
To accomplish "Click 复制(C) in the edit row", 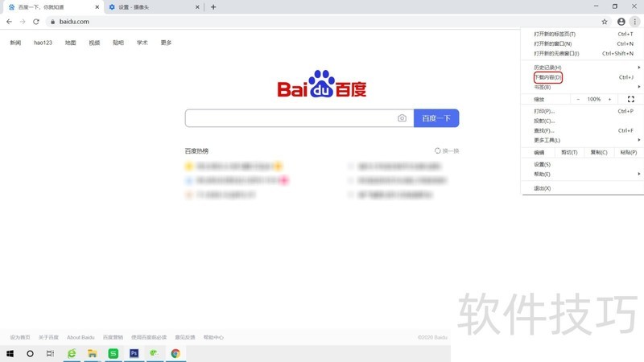I will [x=599, y=152].
